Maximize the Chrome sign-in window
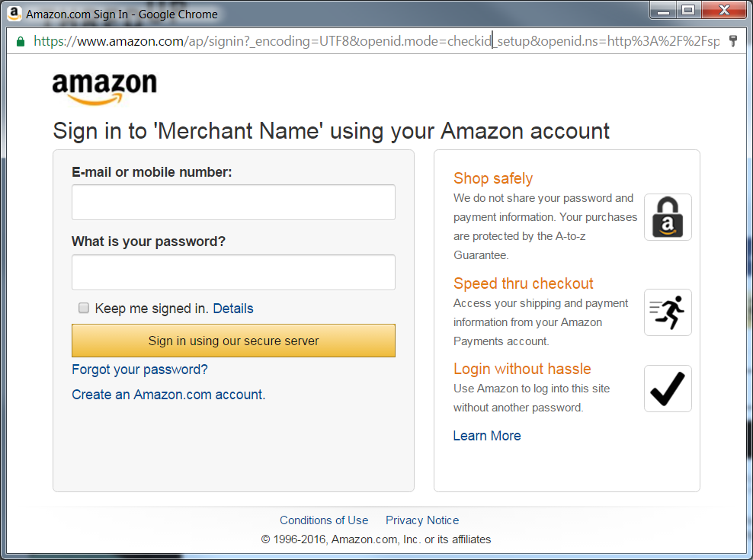The image size is (753, 560). point(688,11)
